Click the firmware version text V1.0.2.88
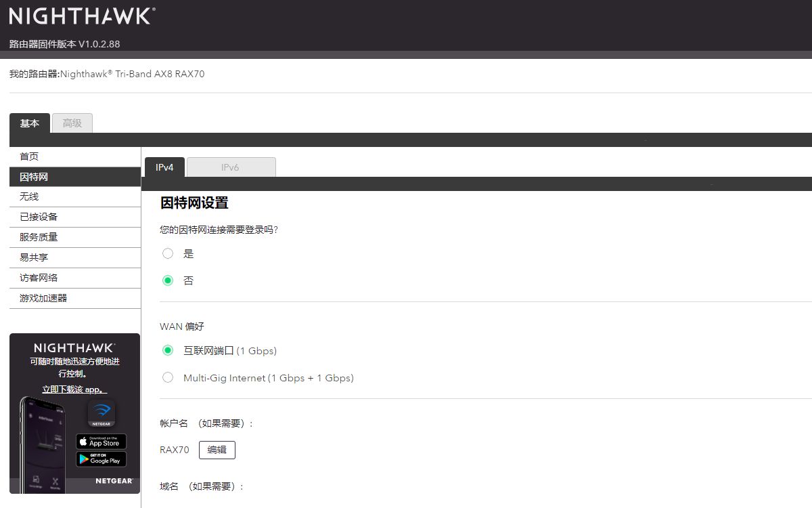The height and width of the screenshot is (508, 812). [99, 44]
